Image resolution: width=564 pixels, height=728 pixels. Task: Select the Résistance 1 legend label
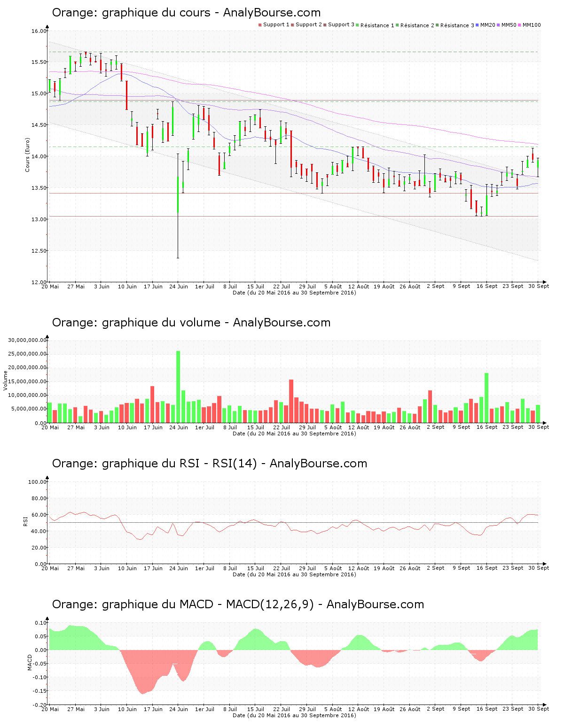click(377, 25)
